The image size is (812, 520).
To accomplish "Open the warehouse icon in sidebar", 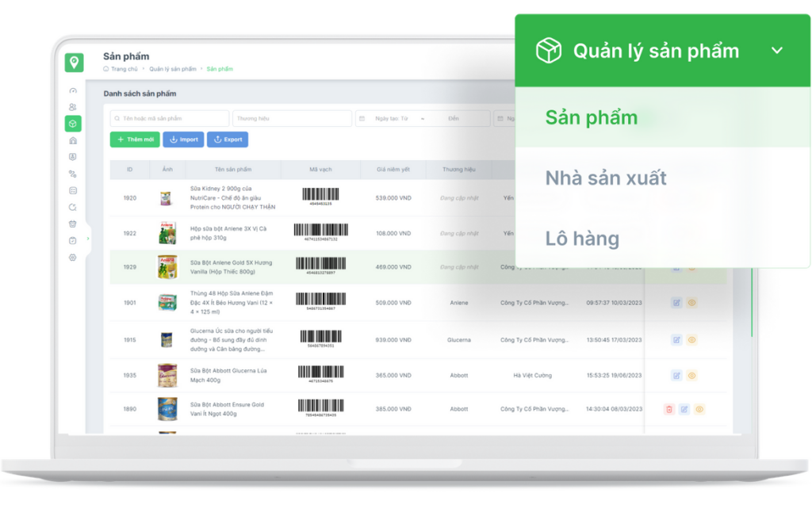I will pyautogui.click(x=73, y=140).
